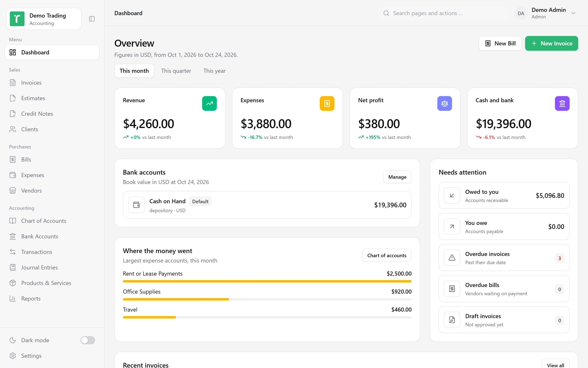This screenshot has height=368, width=588.
Task: Open Invoices in the sidebar menu
Action: [52, 83]
